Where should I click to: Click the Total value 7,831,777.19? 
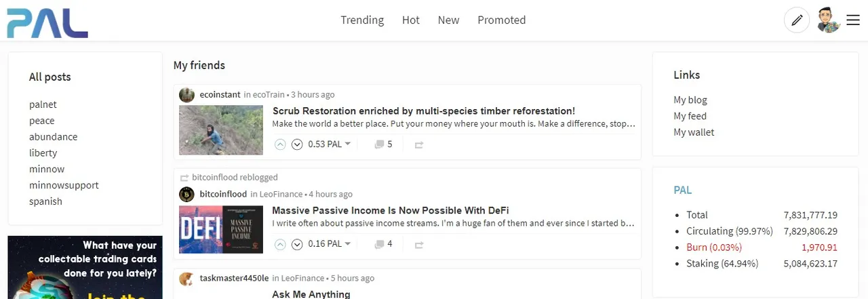810,215
